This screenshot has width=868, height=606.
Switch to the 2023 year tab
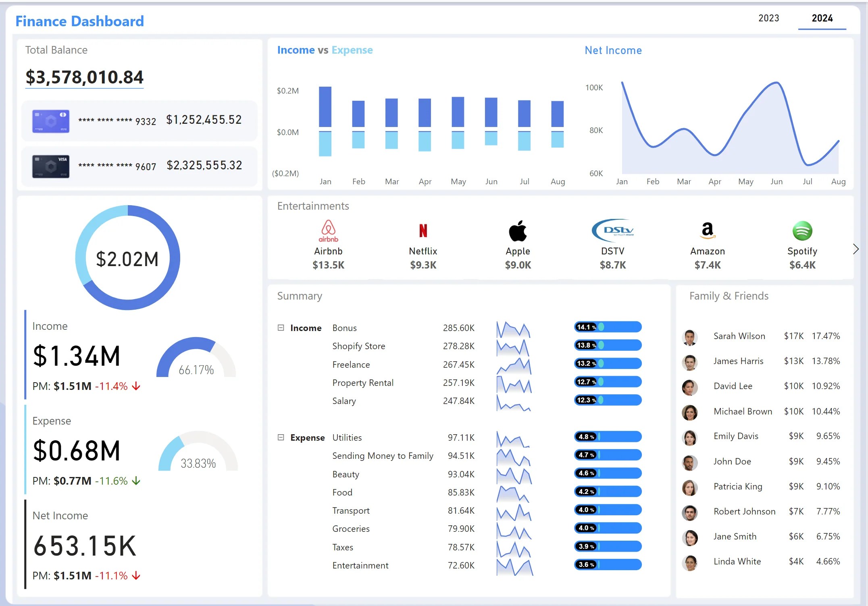point(768,18)
